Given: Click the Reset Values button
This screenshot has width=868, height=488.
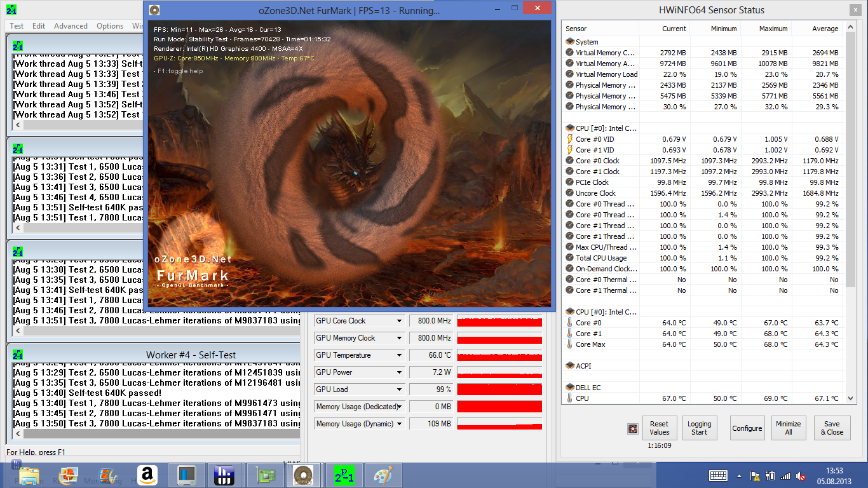Looking at the screenshot, I should tap(659, 428).
